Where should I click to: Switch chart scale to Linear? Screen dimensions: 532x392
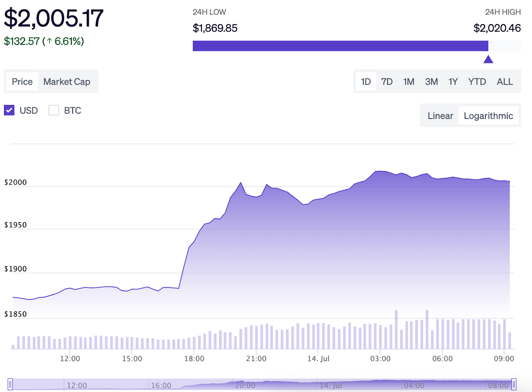pos(440,116)
